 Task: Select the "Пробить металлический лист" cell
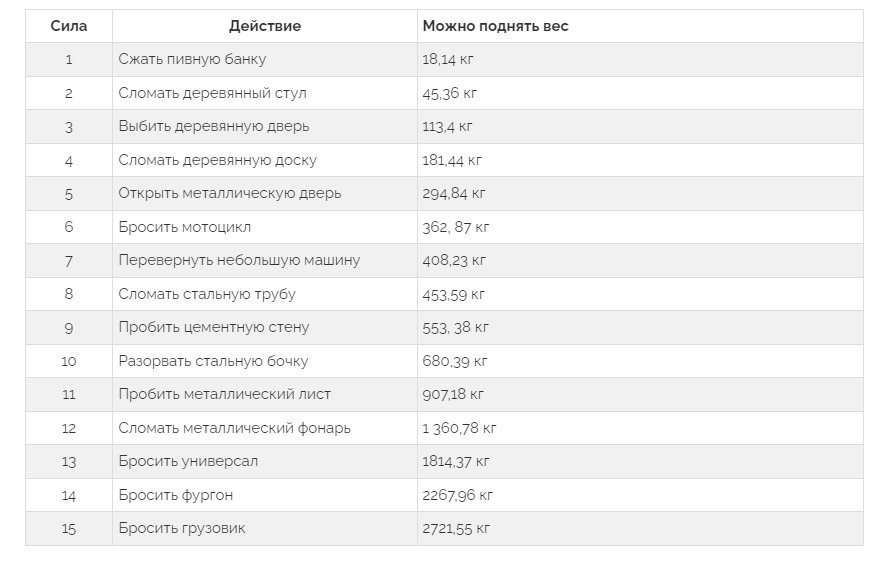coord(264,394)
